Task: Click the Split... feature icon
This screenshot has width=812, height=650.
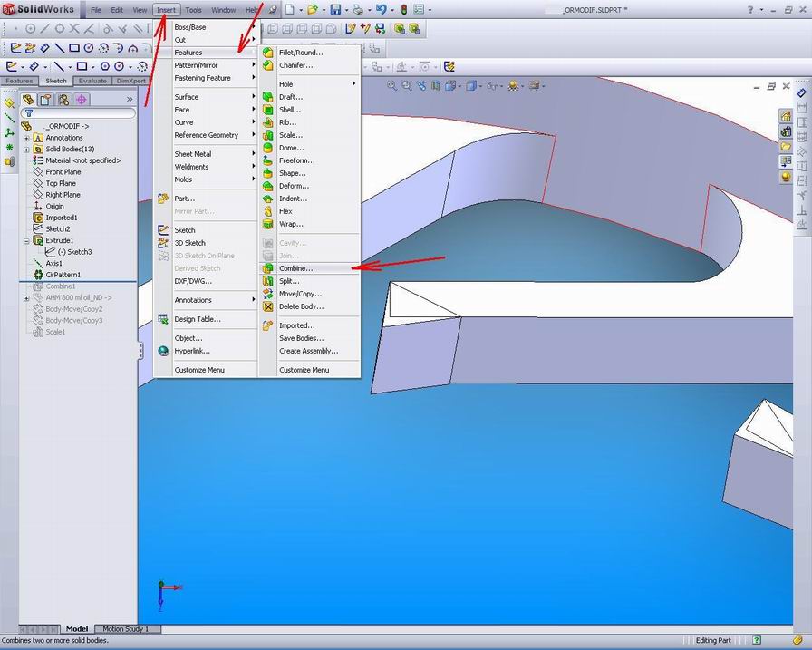Action: pyautogui.click(x=267, y=281)
